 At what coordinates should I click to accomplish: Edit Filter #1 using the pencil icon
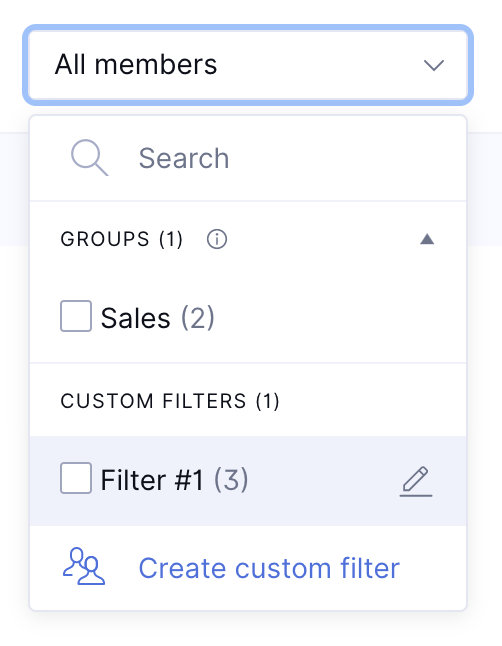pos(416,481)
